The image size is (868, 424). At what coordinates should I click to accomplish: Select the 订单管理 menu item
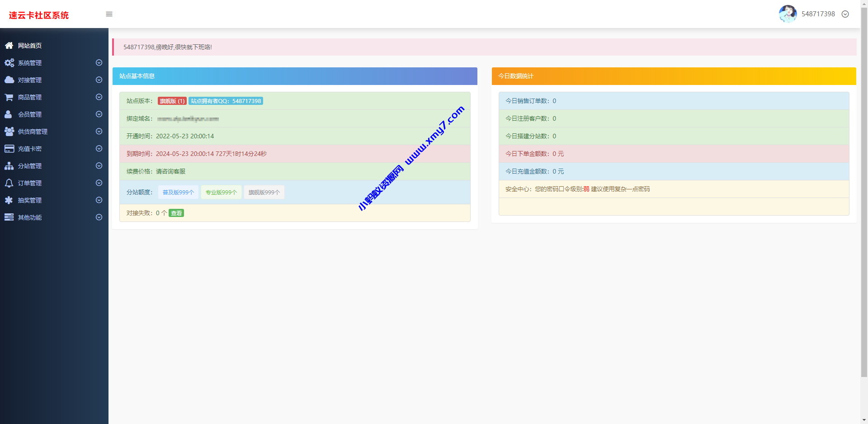tap(30, 183)
